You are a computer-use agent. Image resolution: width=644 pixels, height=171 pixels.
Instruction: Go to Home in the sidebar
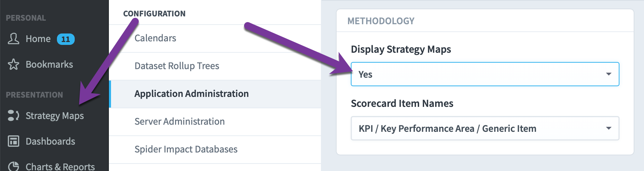tap(38, 39)
